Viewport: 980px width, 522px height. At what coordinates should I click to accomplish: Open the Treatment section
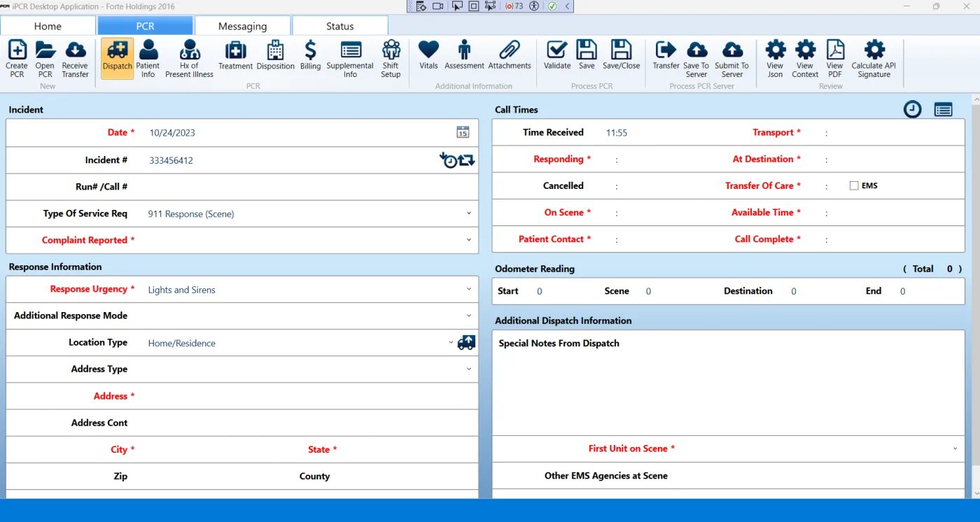pos(235,55)
